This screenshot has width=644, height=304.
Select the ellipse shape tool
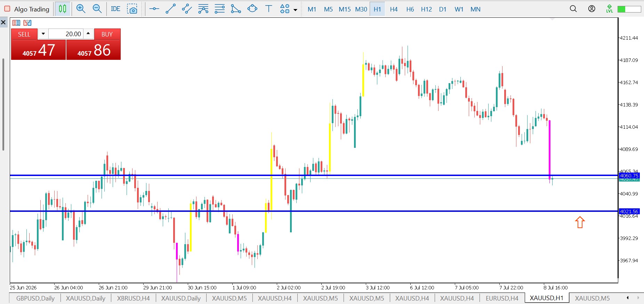[x=252, y=9]
